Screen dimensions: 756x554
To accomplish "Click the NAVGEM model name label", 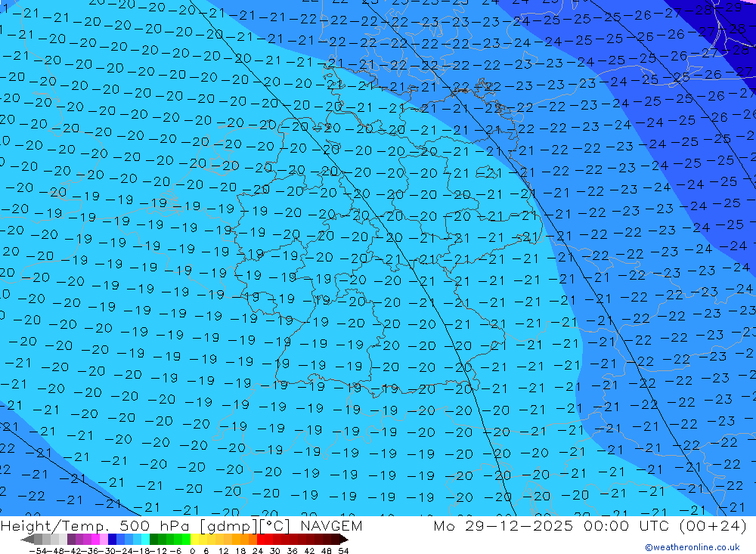I will 331,525.
